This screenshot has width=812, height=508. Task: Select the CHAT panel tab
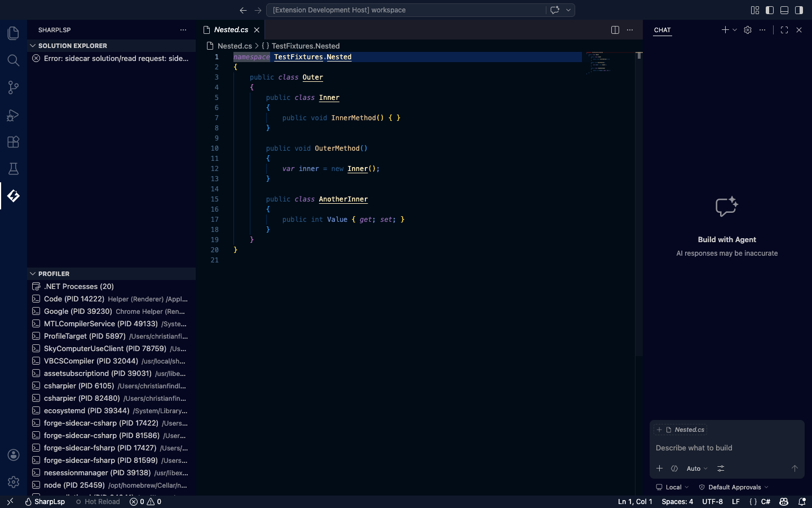(x=663, y=30)
